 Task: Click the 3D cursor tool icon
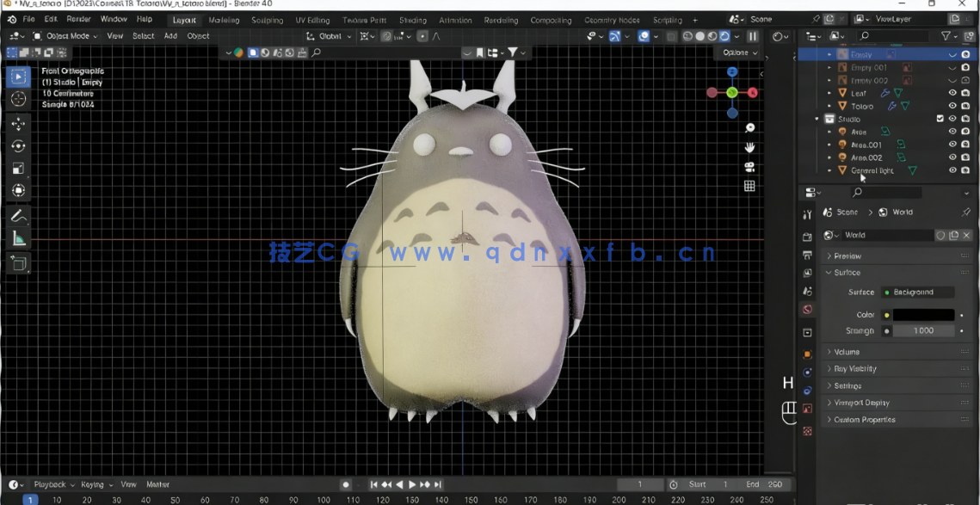[17, 101]
